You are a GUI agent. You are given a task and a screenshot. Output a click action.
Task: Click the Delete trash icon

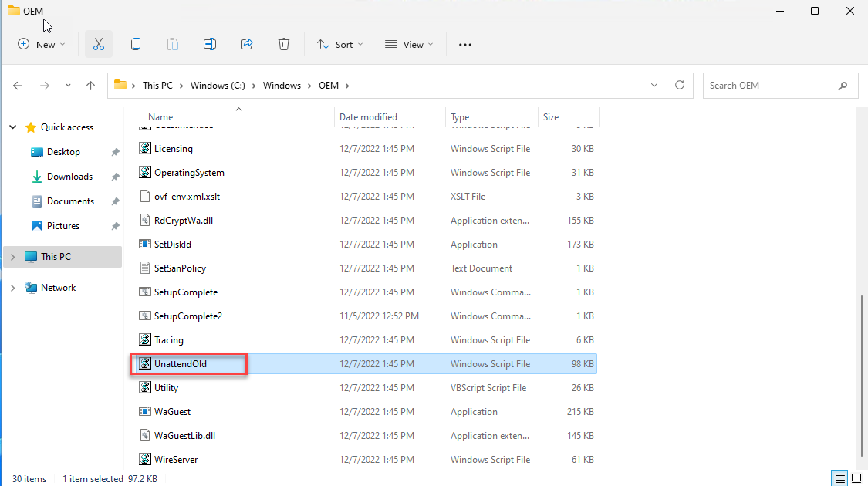tap(284, 45)
